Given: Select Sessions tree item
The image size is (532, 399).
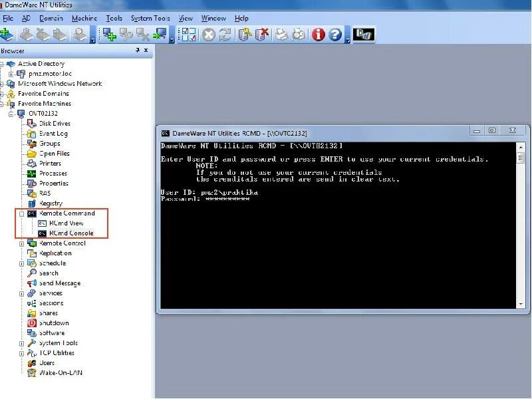Looking at the screenshot, I should (x=51, y=303).
